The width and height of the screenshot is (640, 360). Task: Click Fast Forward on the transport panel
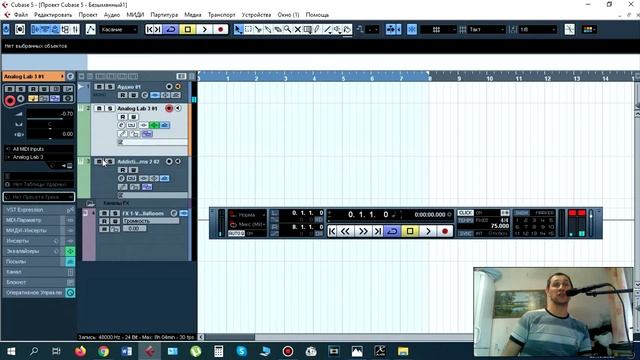(363, 231)
